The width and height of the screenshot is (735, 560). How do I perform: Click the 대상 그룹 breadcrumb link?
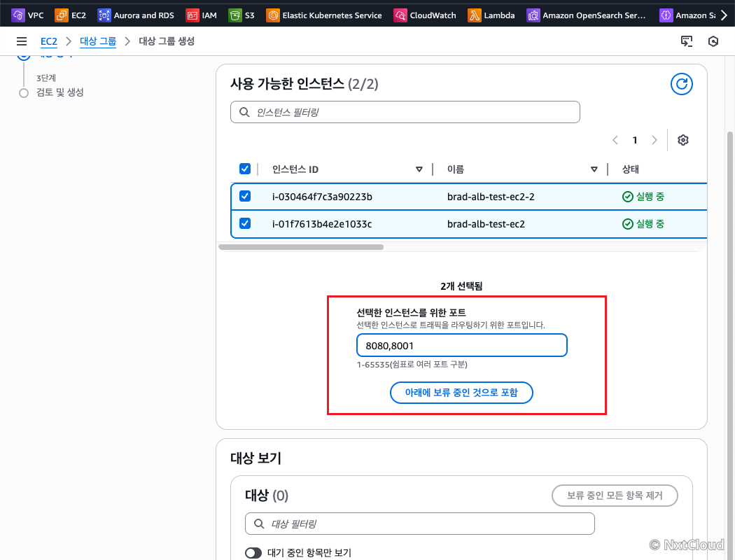coord(98,41)
